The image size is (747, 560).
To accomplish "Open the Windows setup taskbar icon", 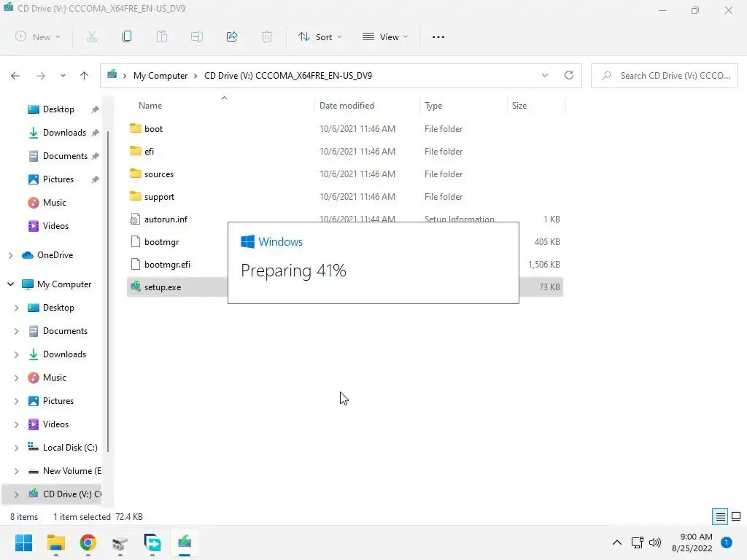I will pos(185,542).
